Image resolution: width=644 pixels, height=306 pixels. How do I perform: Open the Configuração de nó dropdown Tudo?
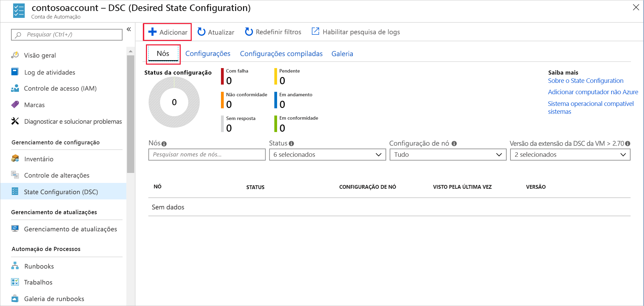pyautogui.click(x=448, y=155)
